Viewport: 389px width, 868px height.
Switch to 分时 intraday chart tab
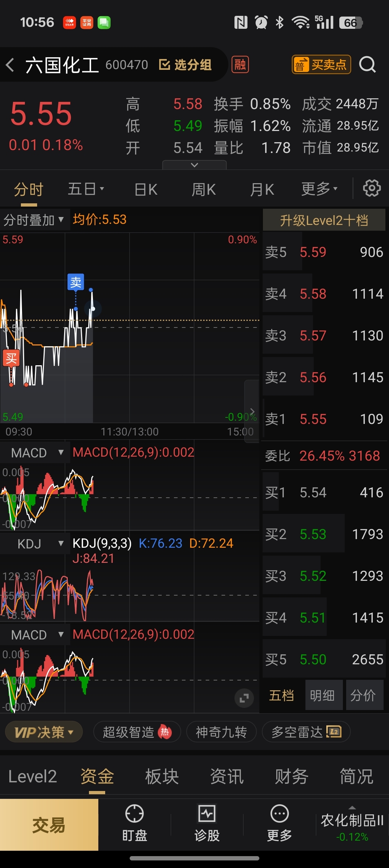(29, 189)
